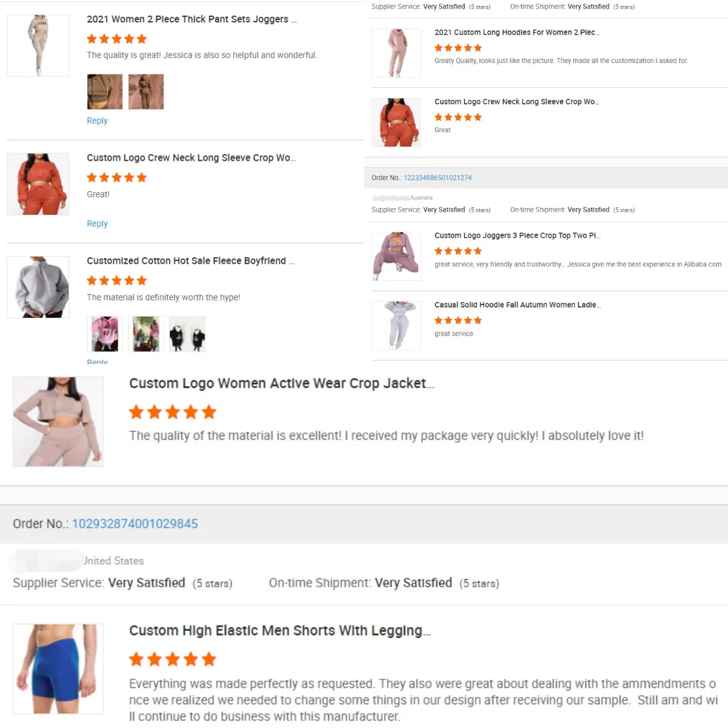Open first review photo under quality is great review

(x=105, y=92)
